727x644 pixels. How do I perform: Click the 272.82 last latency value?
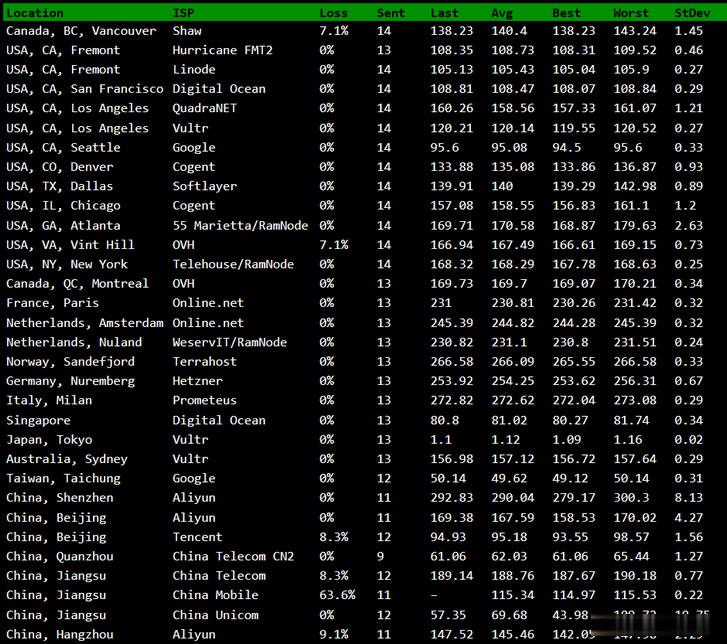452,401
